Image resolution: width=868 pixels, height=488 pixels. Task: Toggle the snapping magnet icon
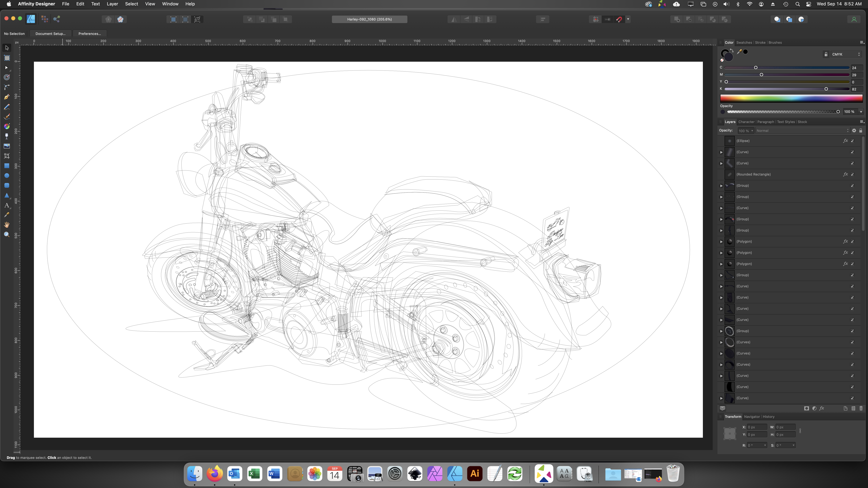click(x=619, y=19)
